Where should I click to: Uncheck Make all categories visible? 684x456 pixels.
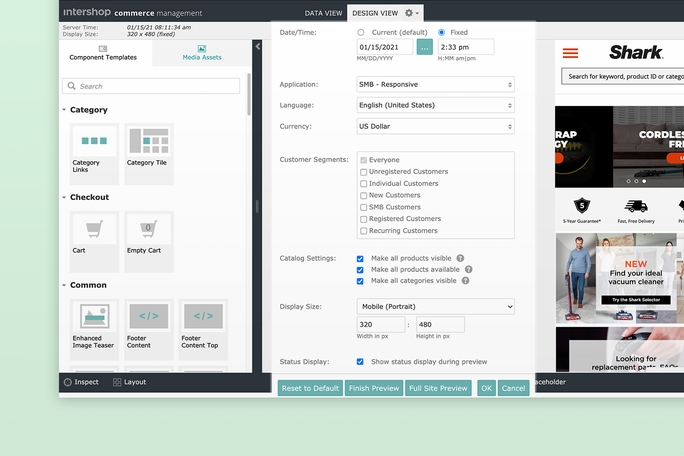point(360,281)
